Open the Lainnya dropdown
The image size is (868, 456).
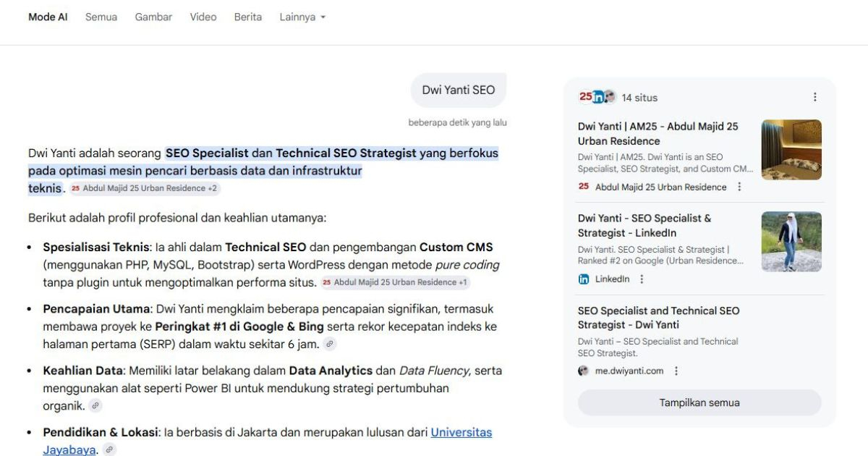(x=302, y=17)
